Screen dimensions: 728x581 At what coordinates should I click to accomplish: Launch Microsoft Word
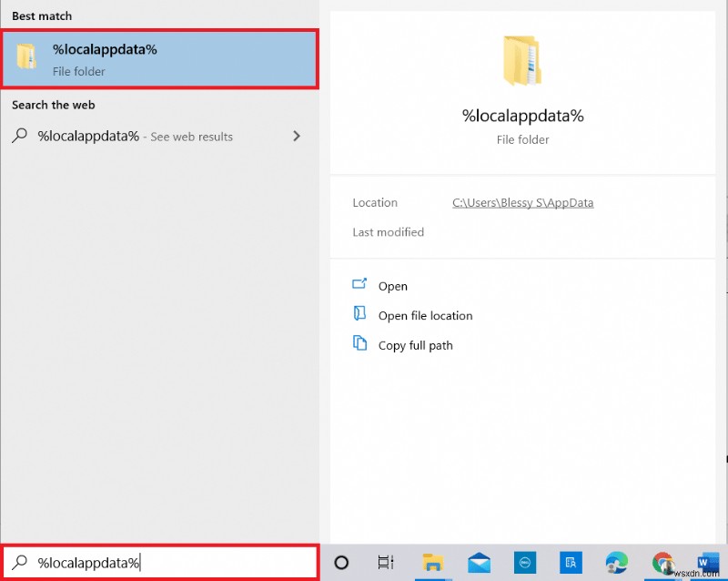pos(706,562)
